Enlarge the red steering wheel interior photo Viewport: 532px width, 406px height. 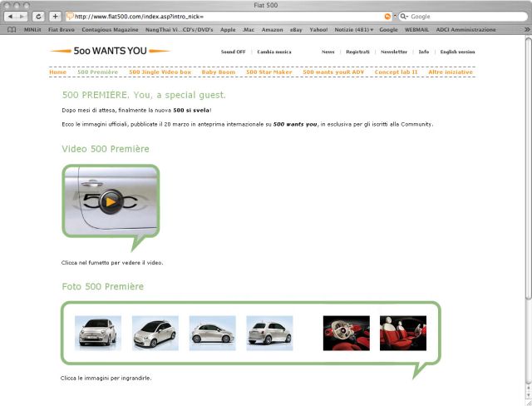click(347, 333)
